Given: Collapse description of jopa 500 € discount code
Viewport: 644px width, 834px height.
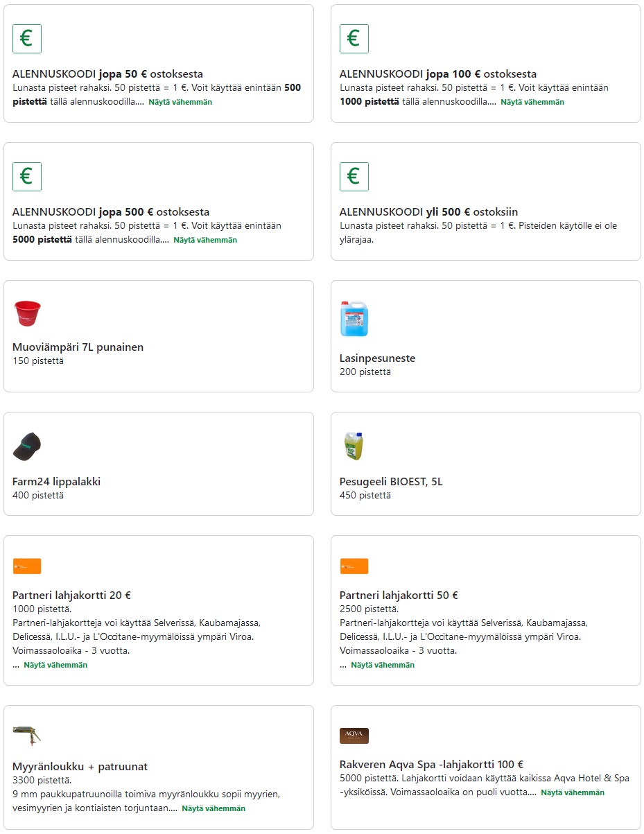Looking at the screenshot, I should 205,240.
